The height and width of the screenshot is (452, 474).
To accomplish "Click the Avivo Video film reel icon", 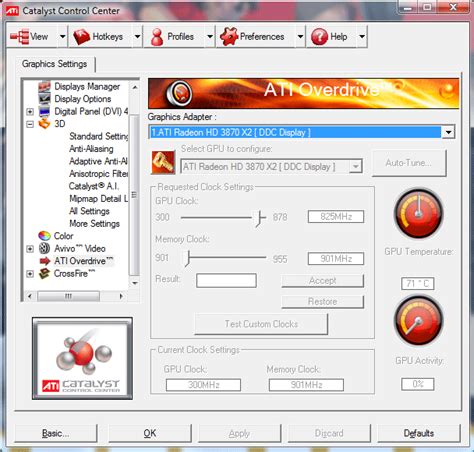I will click(44, 248).
